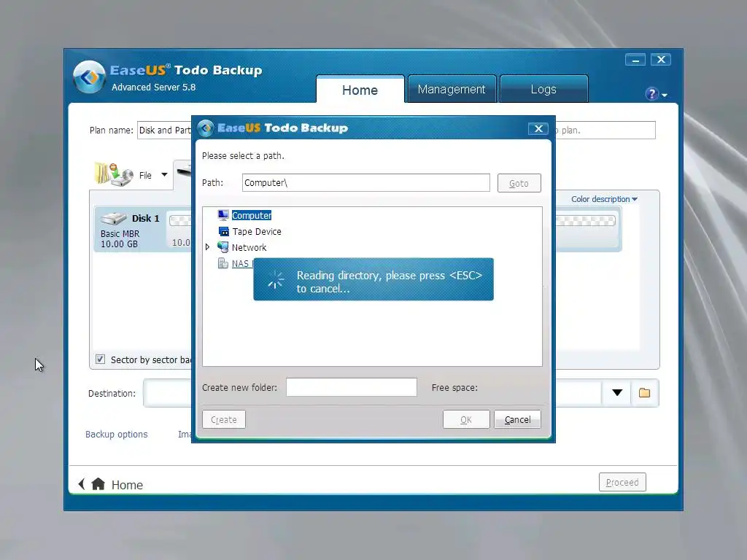Click Cancel in the path dialog
Viewport: 747px width, 560px height.
[x=517, y=419]
